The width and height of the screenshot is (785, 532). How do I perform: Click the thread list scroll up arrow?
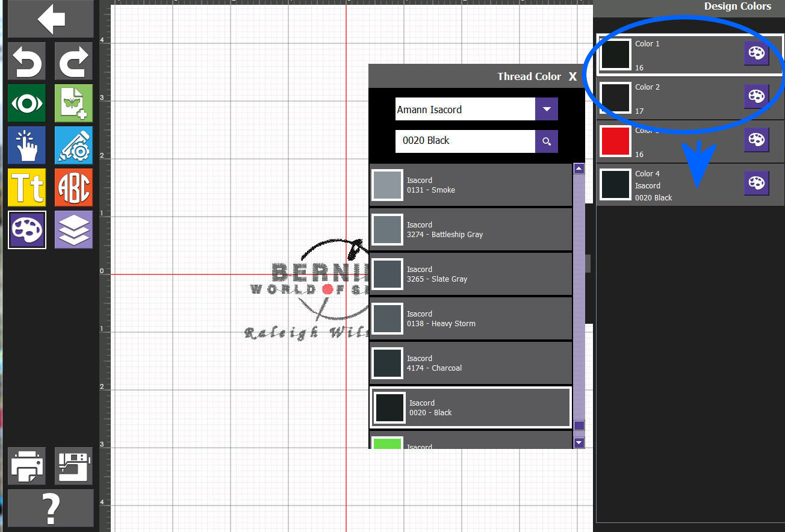579,169
